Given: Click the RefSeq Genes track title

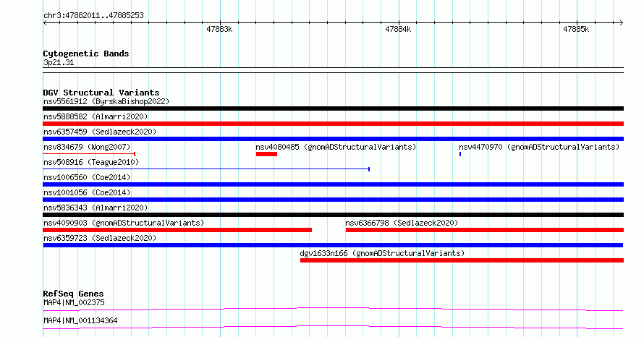Looking at the screenshot, I should [x=73, y=294].
